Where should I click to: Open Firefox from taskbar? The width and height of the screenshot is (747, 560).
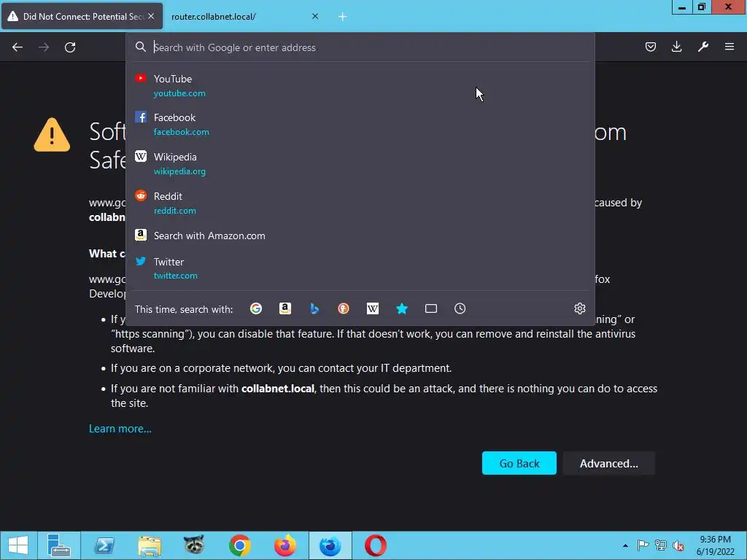[285, 545]
